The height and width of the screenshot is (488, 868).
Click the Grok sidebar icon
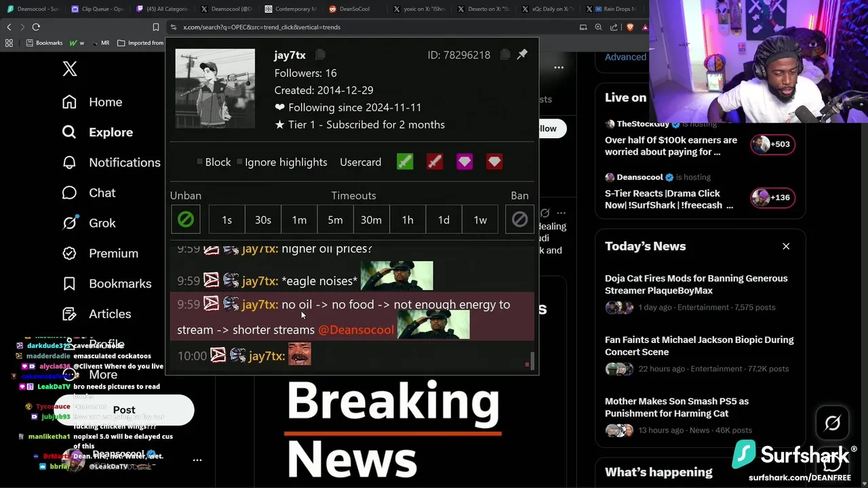point(69,223)
